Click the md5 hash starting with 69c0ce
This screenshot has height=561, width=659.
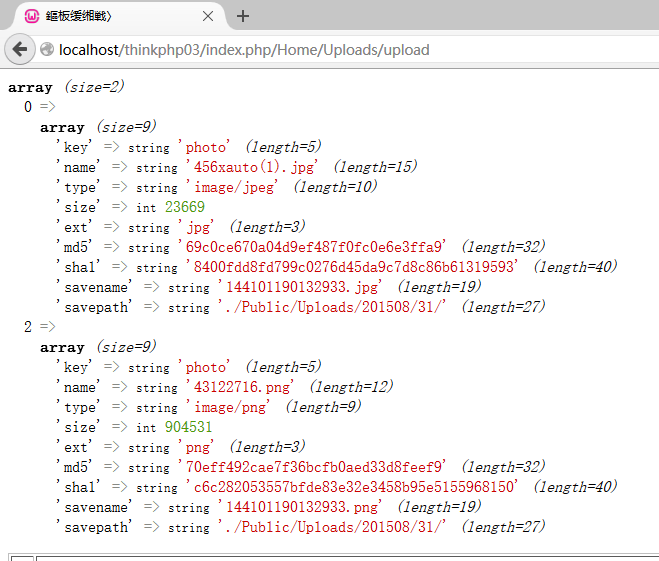[315, 247]
